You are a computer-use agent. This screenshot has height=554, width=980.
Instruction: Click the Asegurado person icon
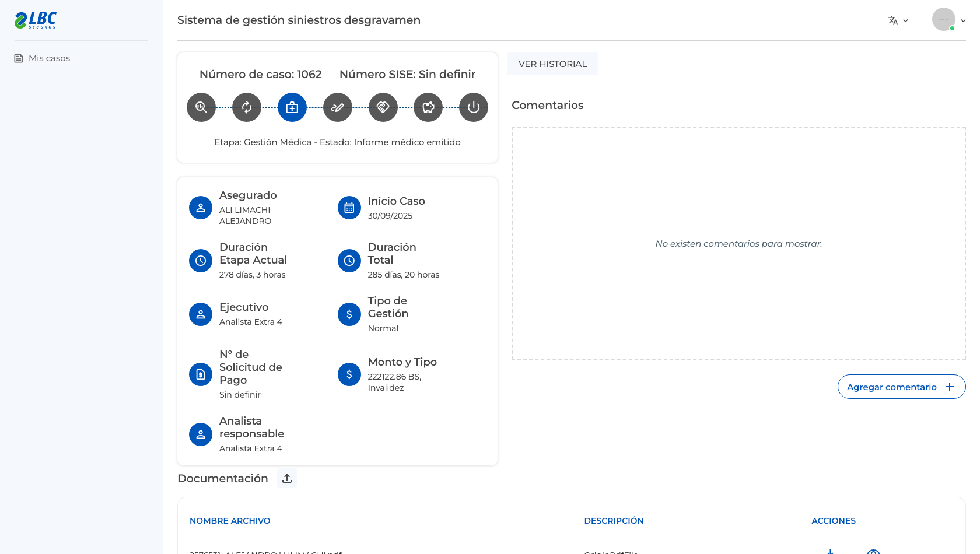(x=201, y=208)
